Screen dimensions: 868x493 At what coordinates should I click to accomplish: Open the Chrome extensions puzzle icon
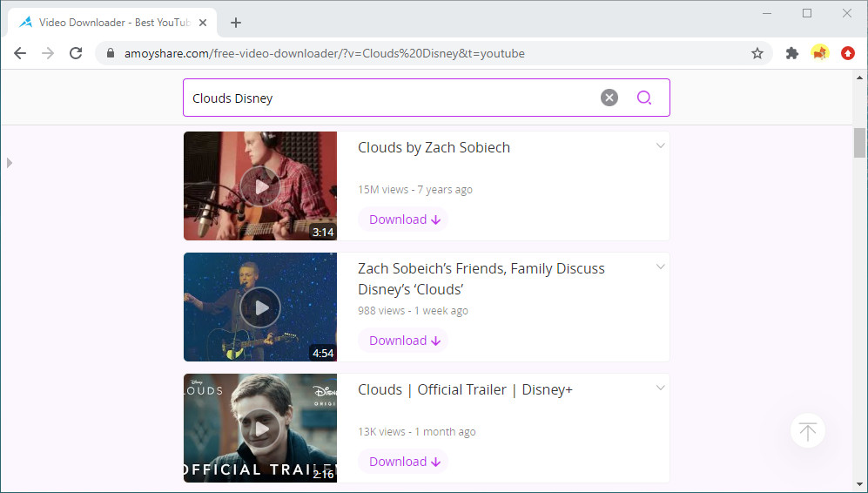click(x=792, y=53)
